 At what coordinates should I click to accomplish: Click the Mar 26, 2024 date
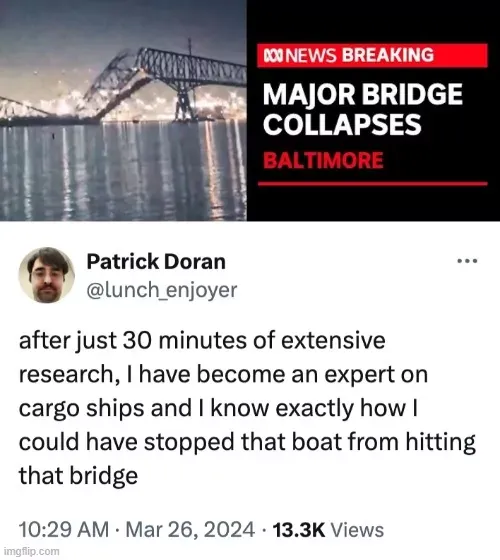click(x=190, y=529)
